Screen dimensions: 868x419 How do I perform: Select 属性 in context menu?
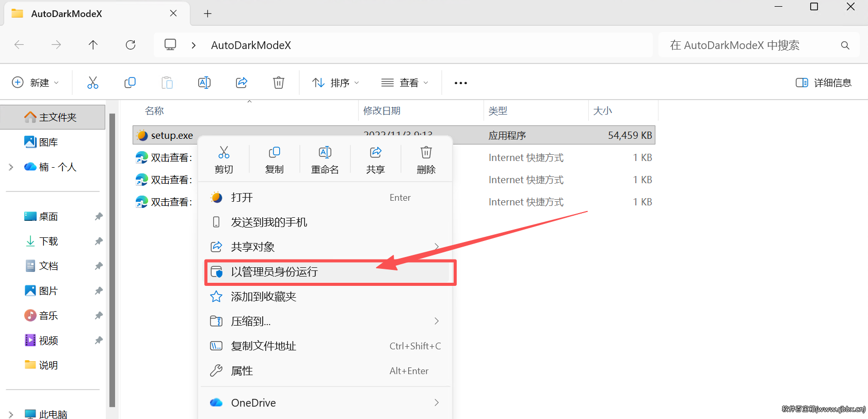tap(325, 371)
